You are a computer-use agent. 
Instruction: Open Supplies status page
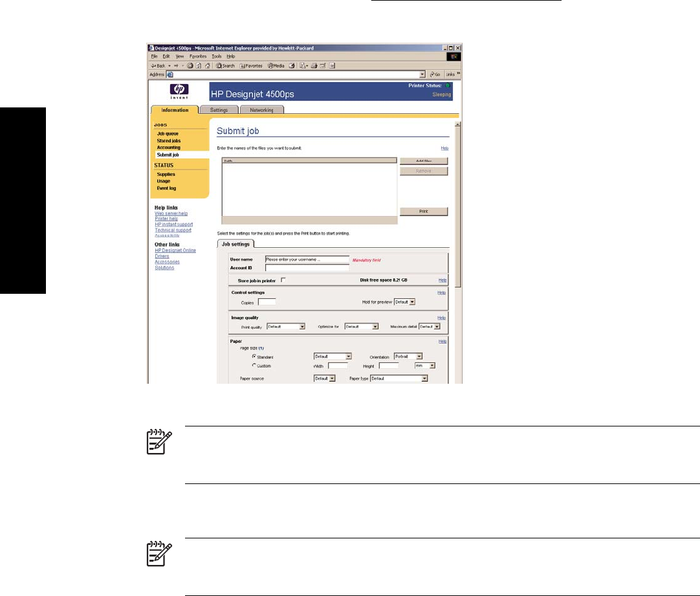[166, 174]
